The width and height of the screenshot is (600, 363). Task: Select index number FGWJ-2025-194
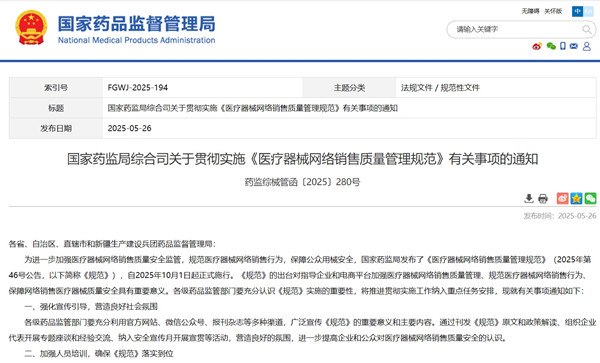pos(138,88)
